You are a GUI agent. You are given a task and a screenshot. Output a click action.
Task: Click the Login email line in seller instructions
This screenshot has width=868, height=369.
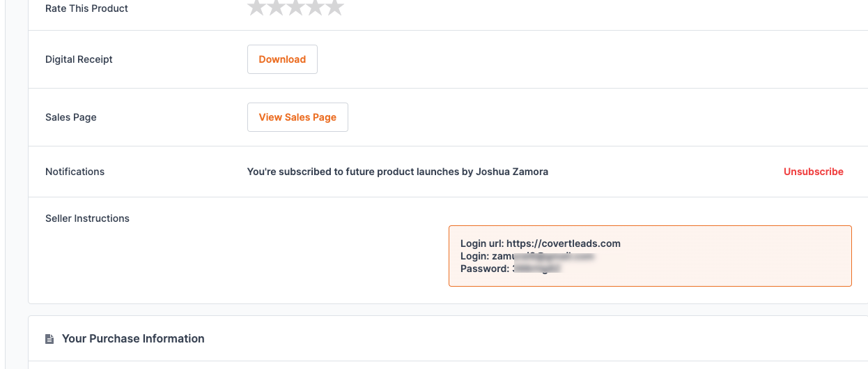pos(526,256)
